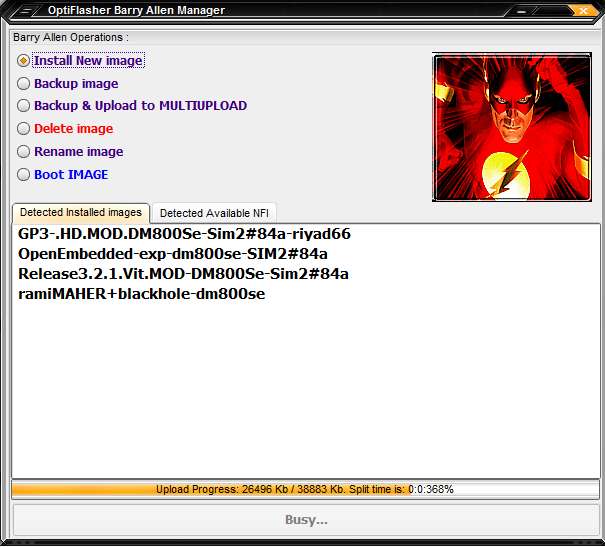
Task: Select OpenEmbedded-exp-dm800se-SIM2#84a image entry
Action: point(173,254)
